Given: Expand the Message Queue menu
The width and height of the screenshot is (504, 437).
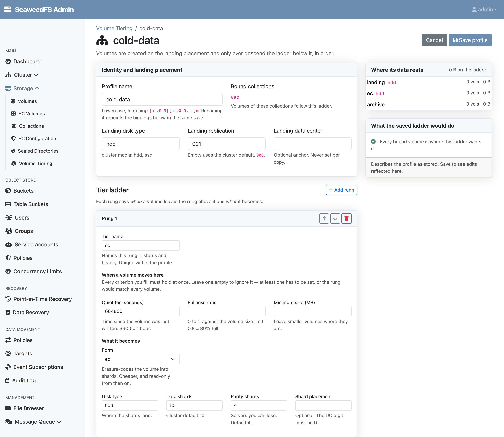Looking at the screenshot, I should [33, 422].
